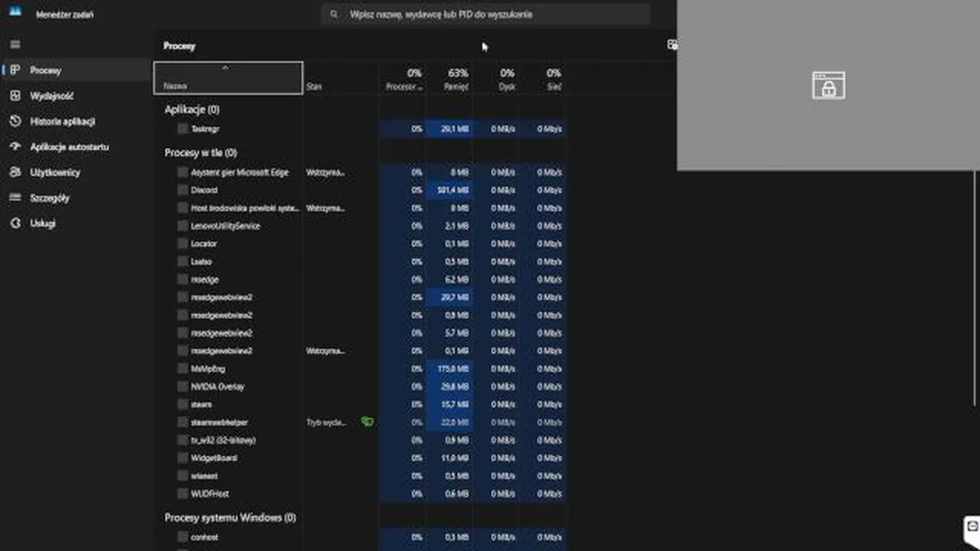The height and width of the screenshot is (551, 980).
Task: Select the steamwebhelper process name
Action: 219,422
